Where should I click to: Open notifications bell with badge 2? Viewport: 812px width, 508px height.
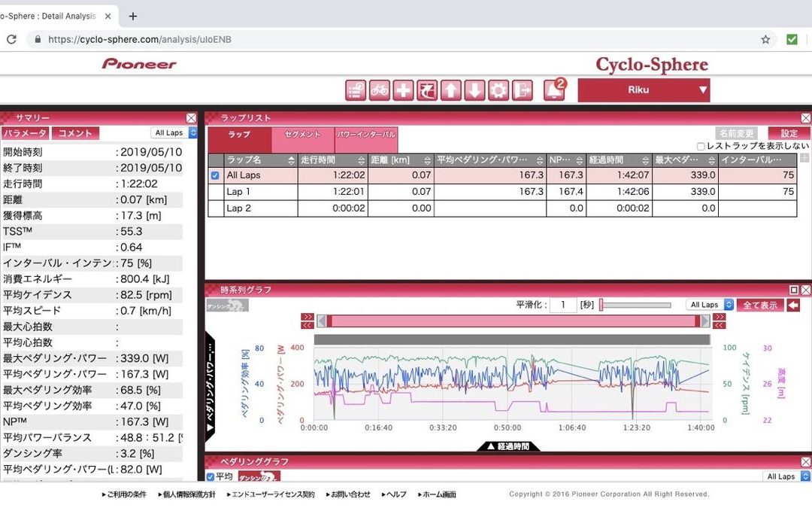[x=553, y=90]
